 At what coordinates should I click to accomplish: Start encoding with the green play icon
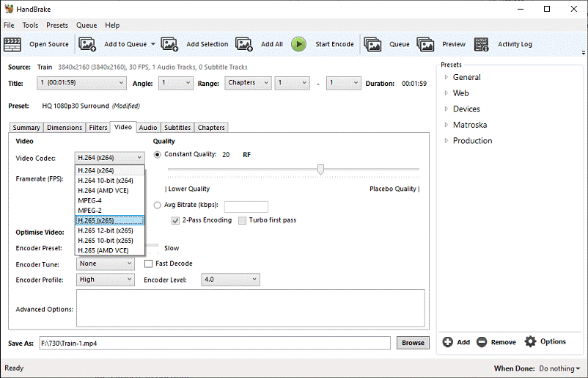[299, 44]
